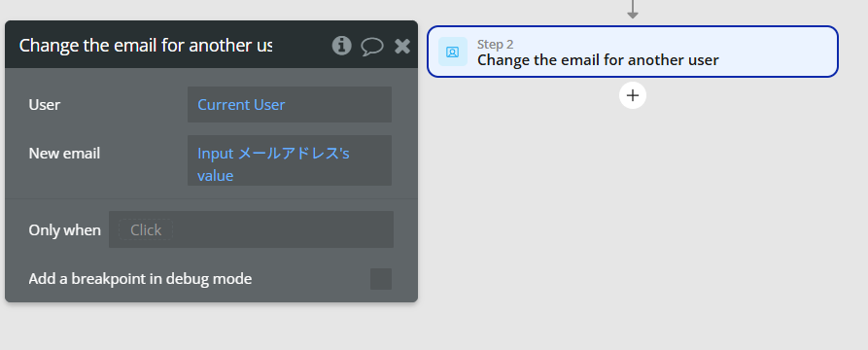Click the User field label
This screenshot has width=868, height=350.
point(45,105)
